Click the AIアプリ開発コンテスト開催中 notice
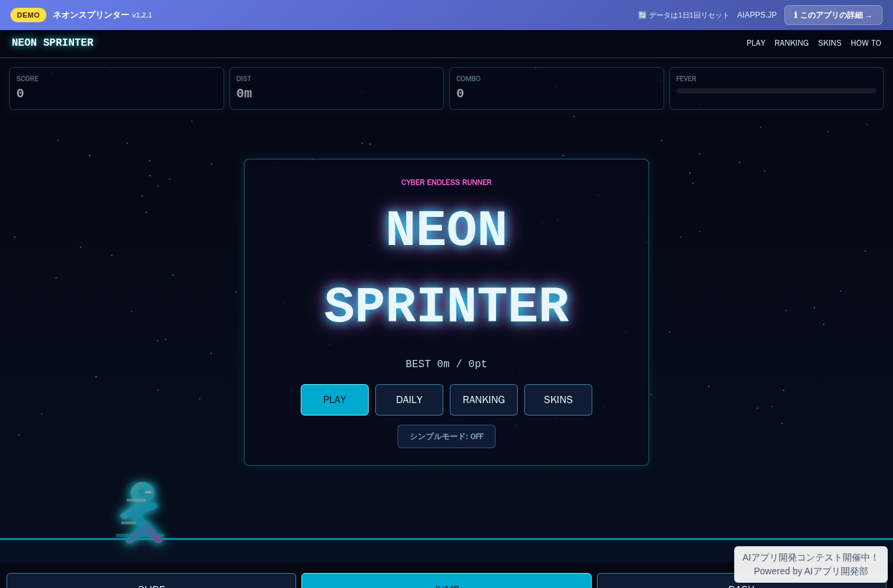Viewport: 893px width, 588px height. click(x=811, y=564)
